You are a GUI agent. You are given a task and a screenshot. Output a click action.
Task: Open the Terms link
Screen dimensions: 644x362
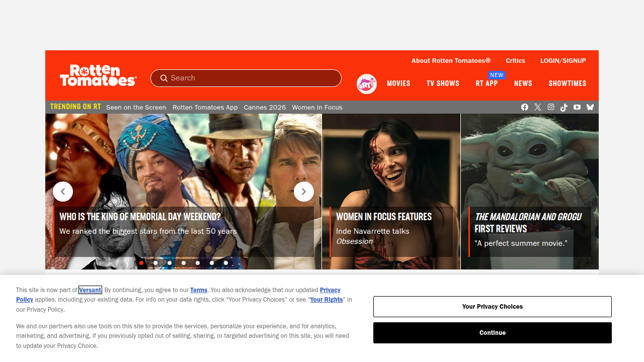point(199,290)
